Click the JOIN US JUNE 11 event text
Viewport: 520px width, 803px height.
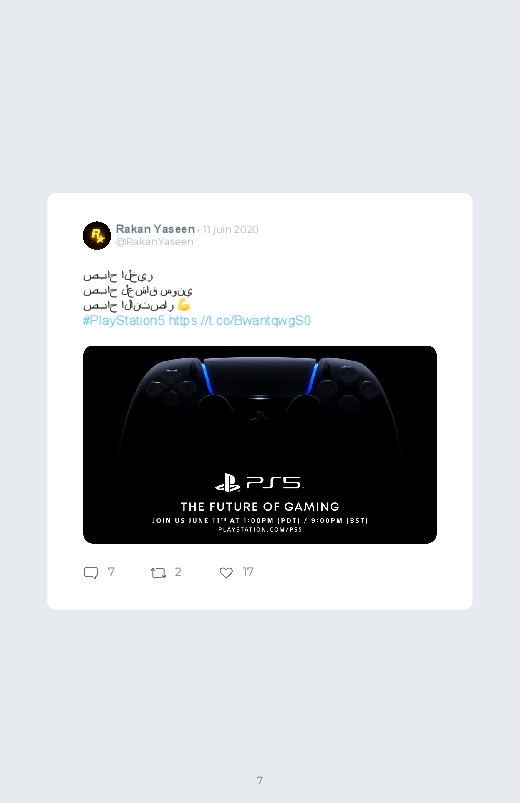(x=260, y=520)
